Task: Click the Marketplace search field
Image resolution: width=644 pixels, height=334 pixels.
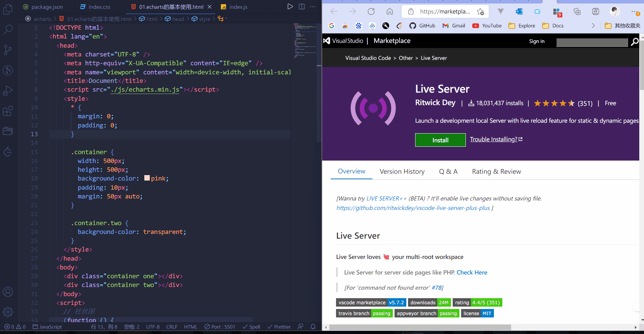Action: (592, 42)
